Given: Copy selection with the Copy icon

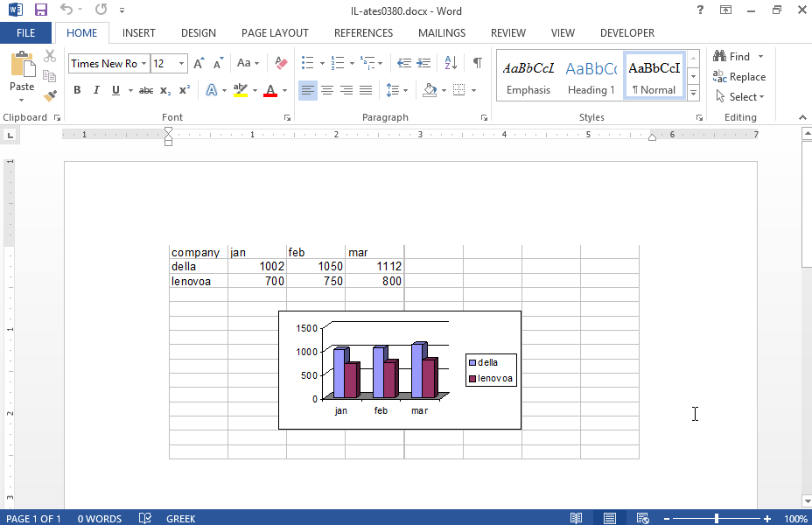Looking at the screenshot, I should [50, 76].
